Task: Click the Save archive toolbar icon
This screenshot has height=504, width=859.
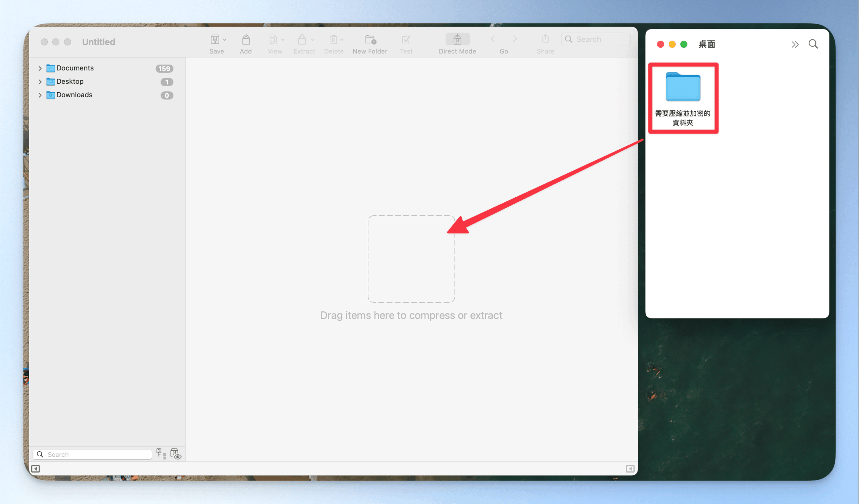Action: pos(215,40)
